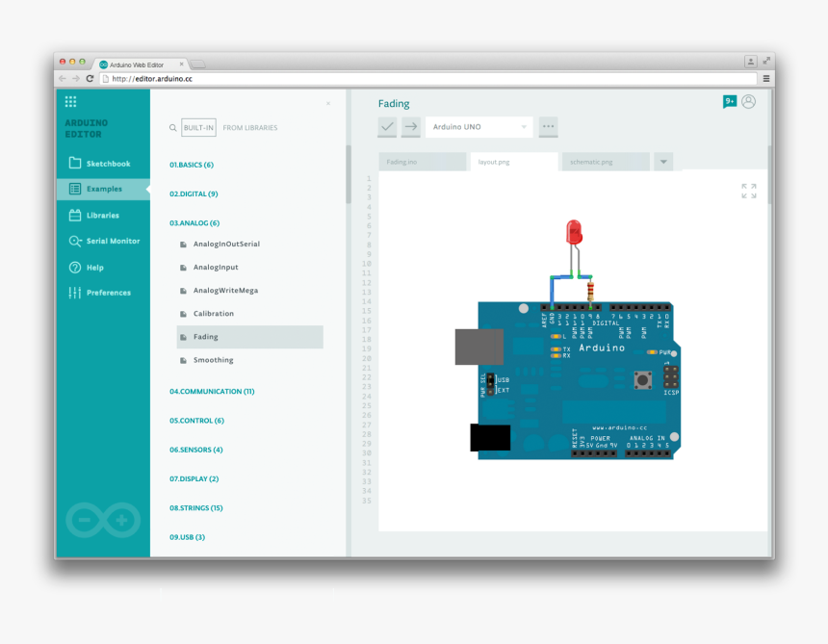Open the apps grid icon

pos(70,101)
